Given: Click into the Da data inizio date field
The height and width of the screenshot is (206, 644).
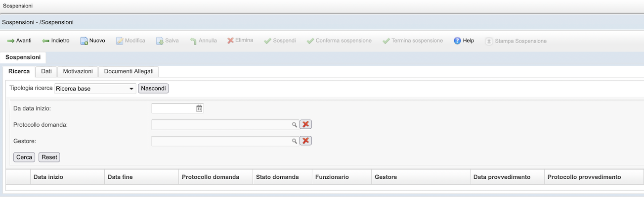Looking at the screenshot, I should 173,108.
